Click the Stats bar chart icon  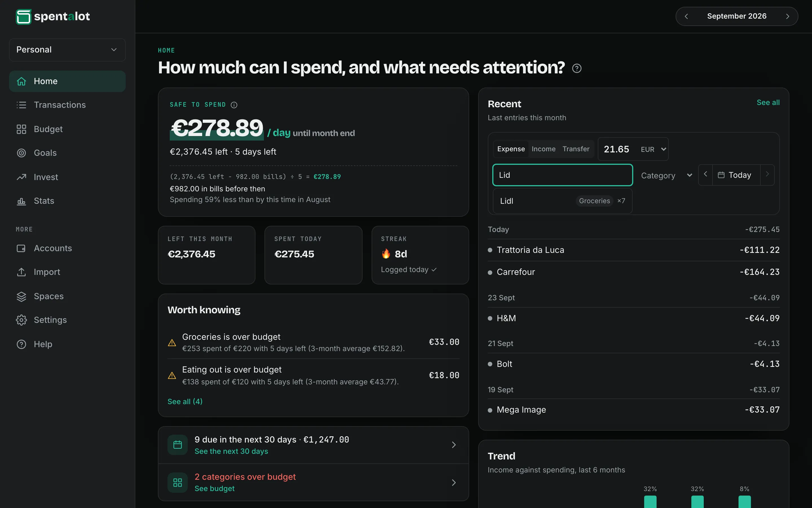point(21,201)
